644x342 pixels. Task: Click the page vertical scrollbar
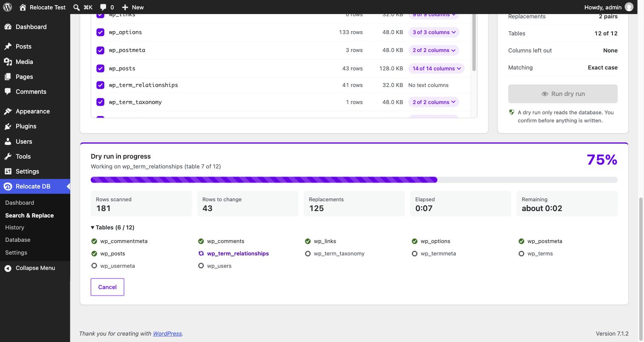(x=641, y=269)
